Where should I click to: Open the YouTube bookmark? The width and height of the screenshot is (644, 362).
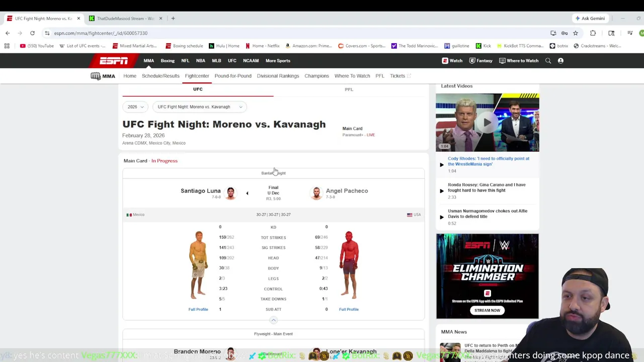[37, 46]
